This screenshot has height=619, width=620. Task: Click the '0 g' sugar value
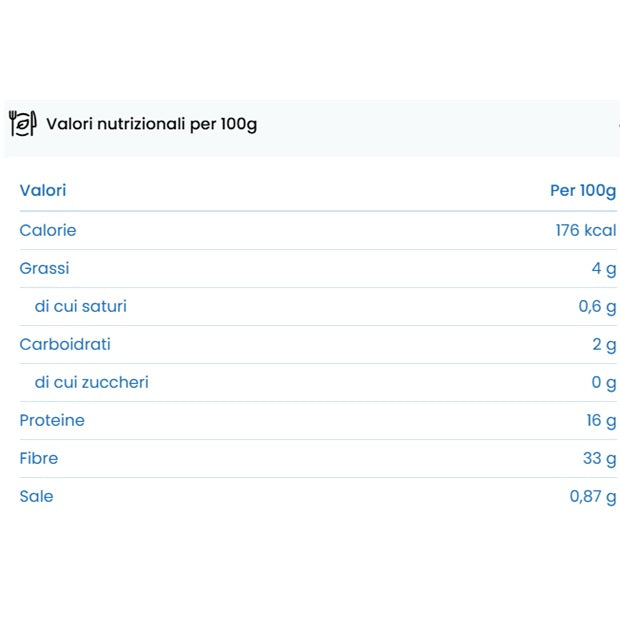604,382
